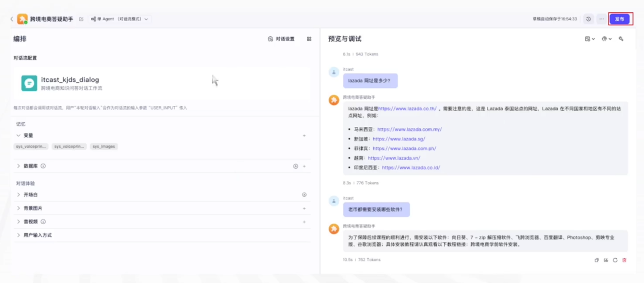Add a background image with 背景图片 plus icon
Viewport: 644px width, 283px height.
tap(304, 208)
